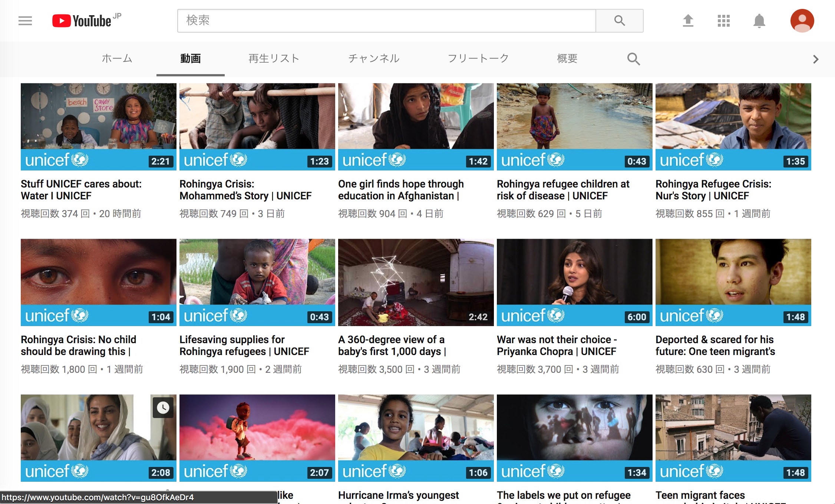
Task: Open the account avatar menu
Action: [802, 21]
